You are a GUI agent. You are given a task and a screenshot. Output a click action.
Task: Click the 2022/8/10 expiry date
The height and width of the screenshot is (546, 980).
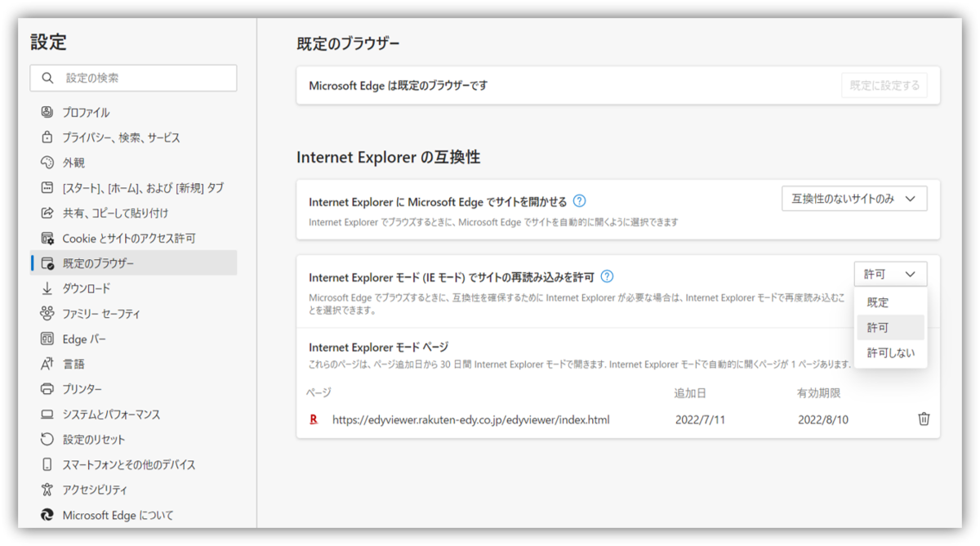(823, 420)
